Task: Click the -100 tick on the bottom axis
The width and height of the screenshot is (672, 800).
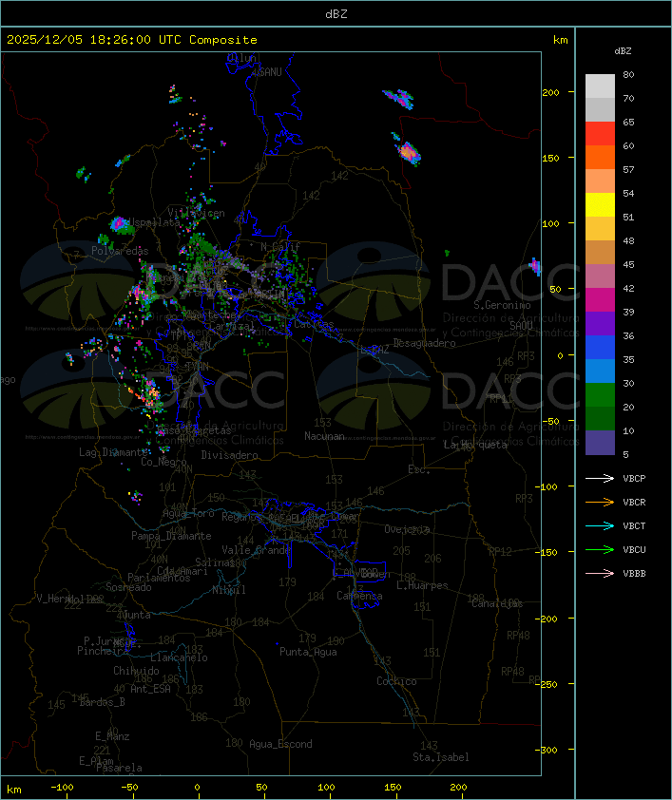Action: click(x=62, y=788)
